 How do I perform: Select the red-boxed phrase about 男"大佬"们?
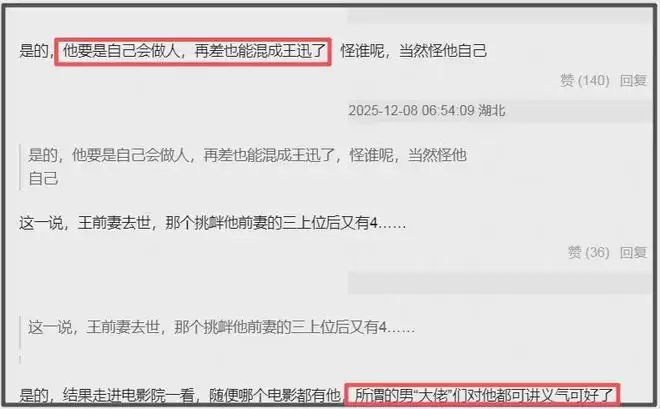coord(482,395)
